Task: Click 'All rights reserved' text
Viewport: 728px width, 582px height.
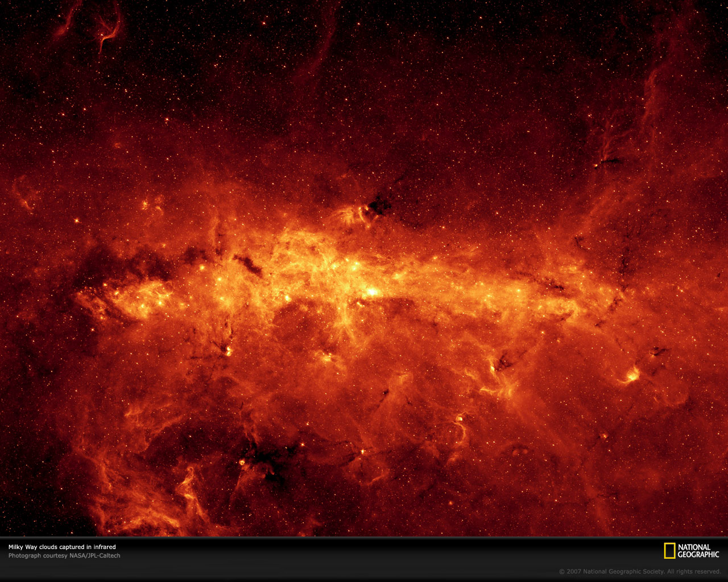Action: click(x=694, y=572)
